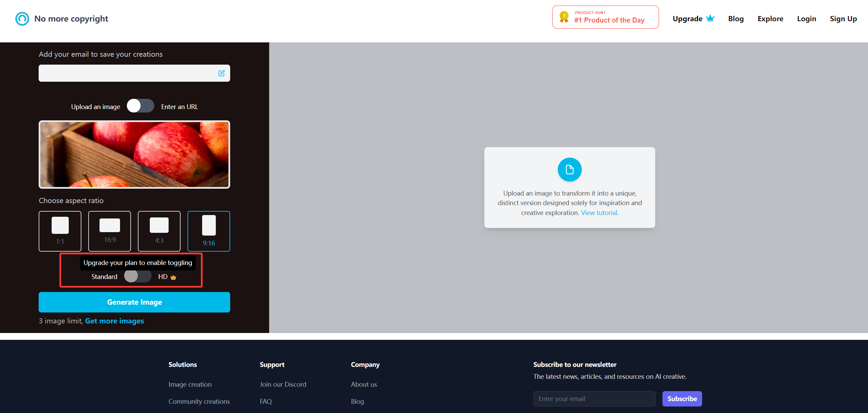The height and width of the screenshot is (413, 868).
Task: Click the newsletter Enter your email field
Action: [x=594, y=399]
